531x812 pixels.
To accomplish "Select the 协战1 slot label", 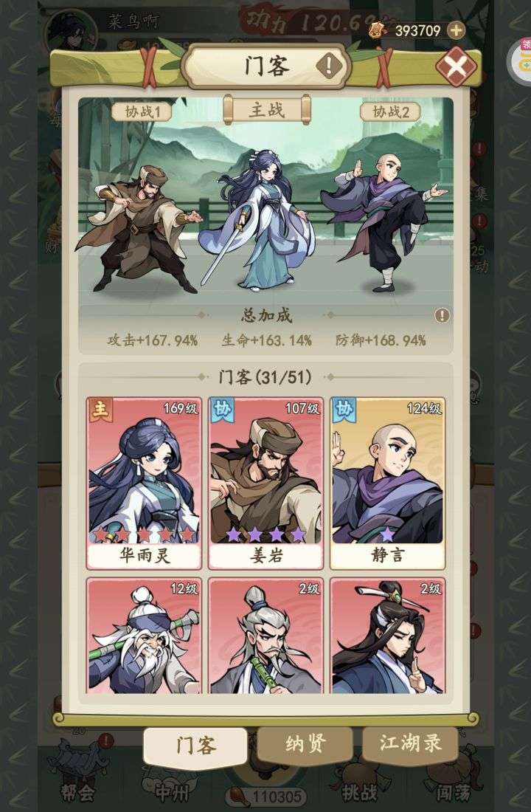I will (142, 111).
